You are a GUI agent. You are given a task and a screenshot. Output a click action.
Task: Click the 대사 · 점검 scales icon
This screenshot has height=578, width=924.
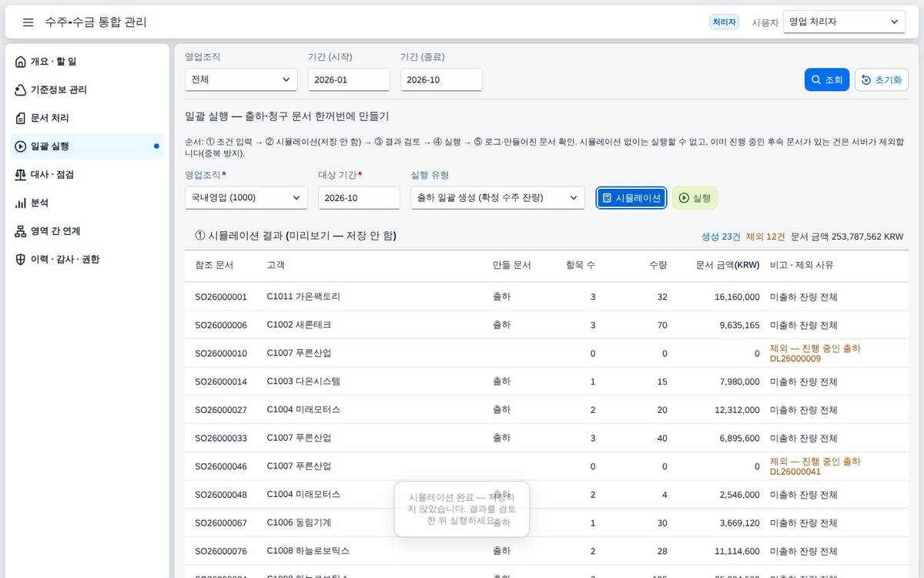(21, 175)
